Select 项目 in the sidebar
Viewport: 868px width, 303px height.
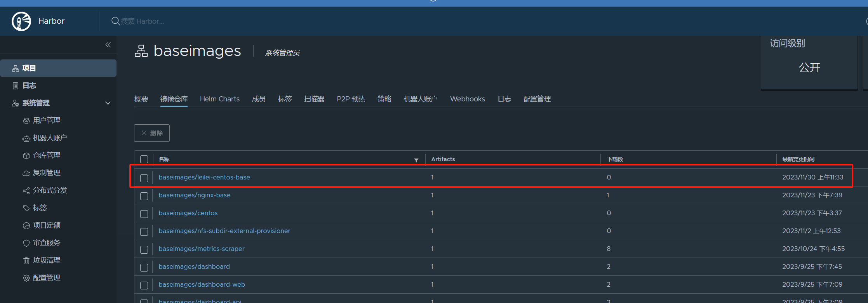point(58,68)
